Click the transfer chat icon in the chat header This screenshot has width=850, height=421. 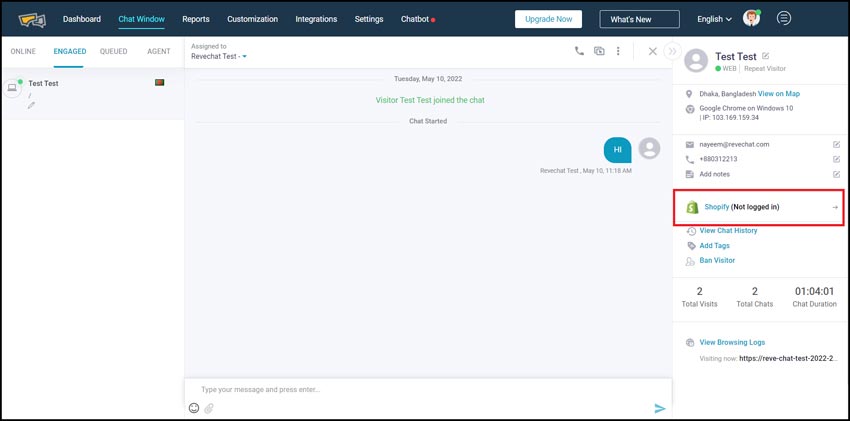[x=599, y=51]
